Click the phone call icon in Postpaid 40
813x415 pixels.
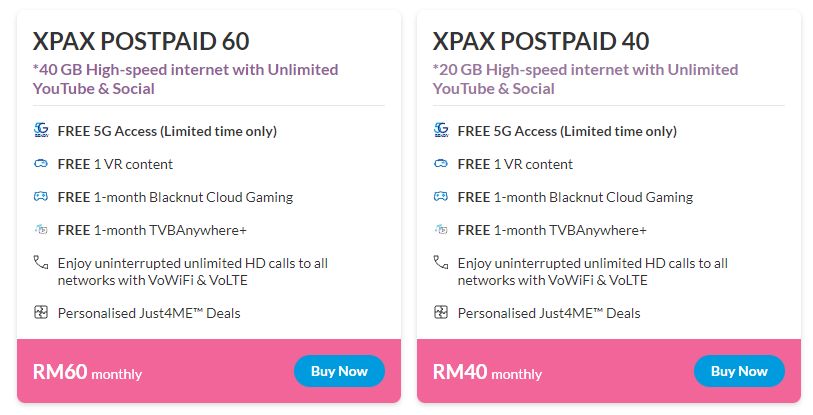click(441, 262)
